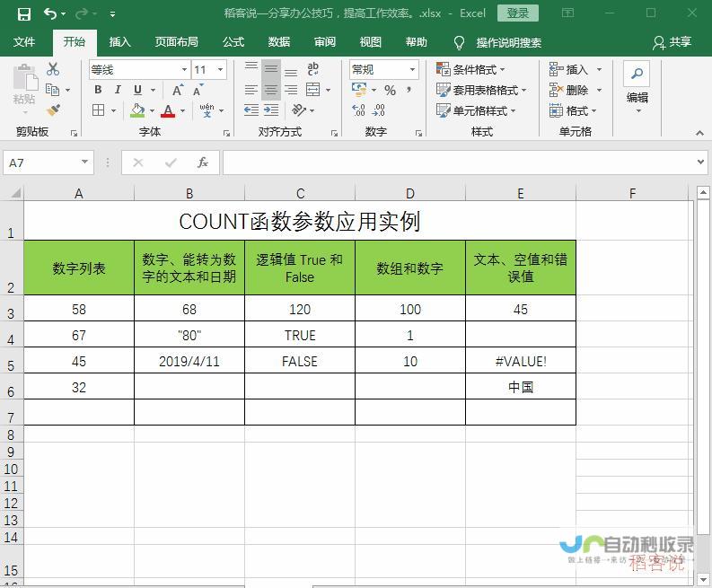Open the 编辑 editing search button
712x588 pixels.
click(x=637, y=87)
